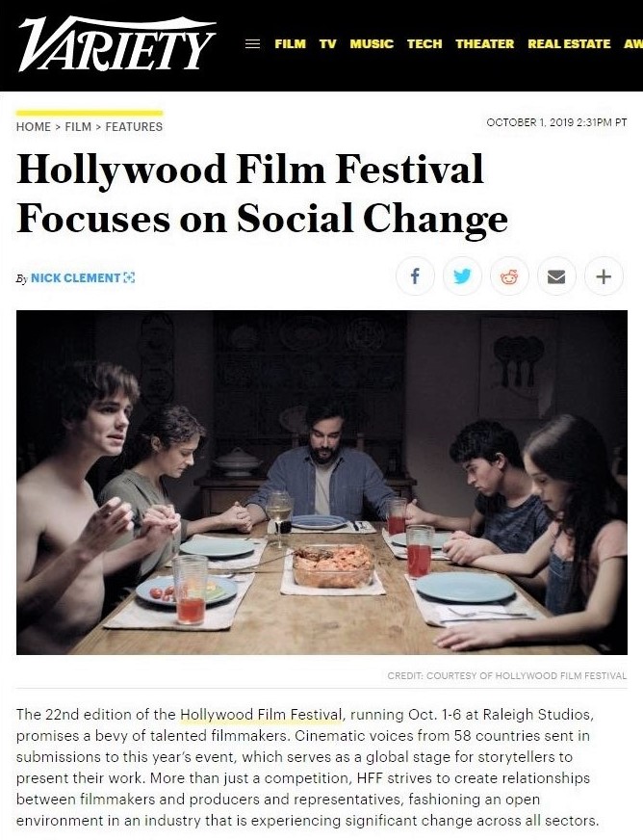Click the family dinner article photo
The height and width of the screenshot is (840, 643).
(321, 482)
